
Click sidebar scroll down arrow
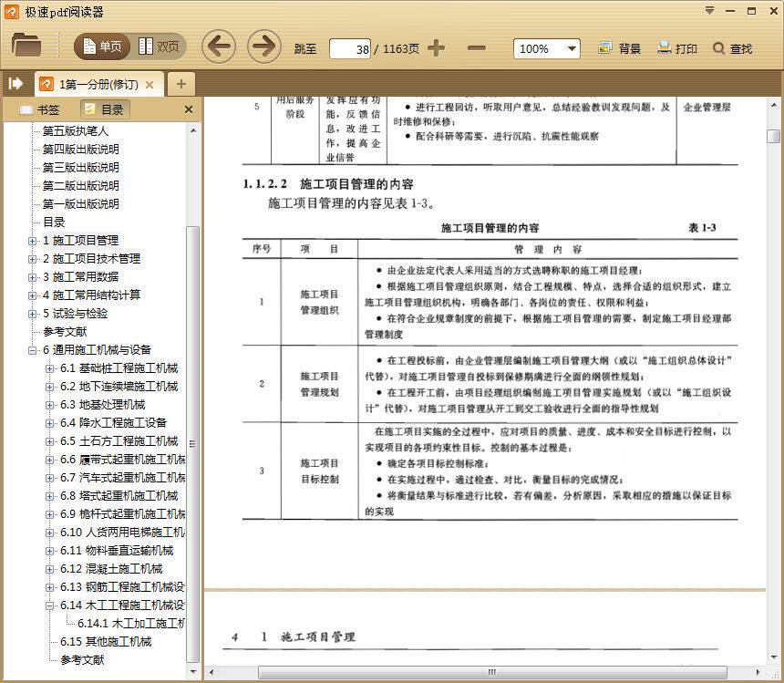coord(193,671)
